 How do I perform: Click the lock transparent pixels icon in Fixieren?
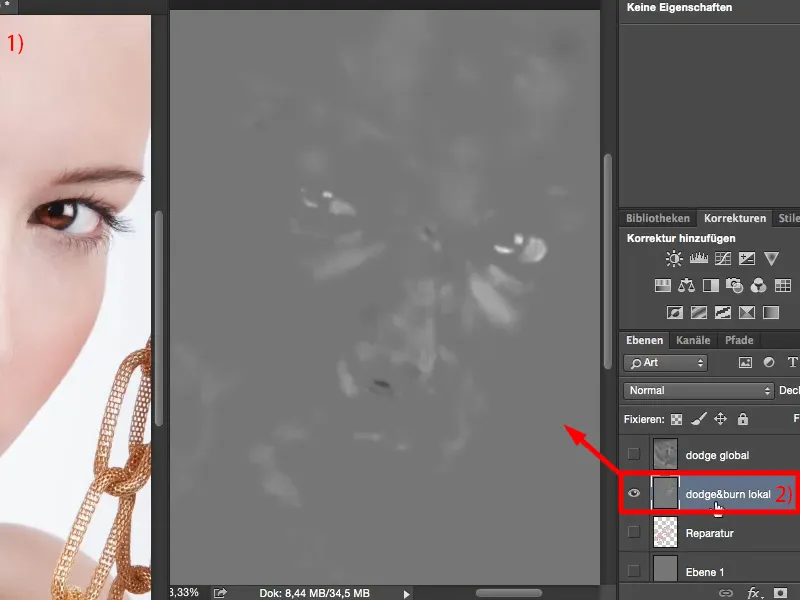click(675, 418)
